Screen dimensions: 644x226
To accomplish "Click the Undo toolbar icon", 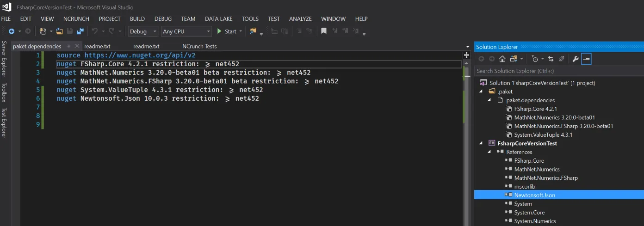I will click(94, 31).
